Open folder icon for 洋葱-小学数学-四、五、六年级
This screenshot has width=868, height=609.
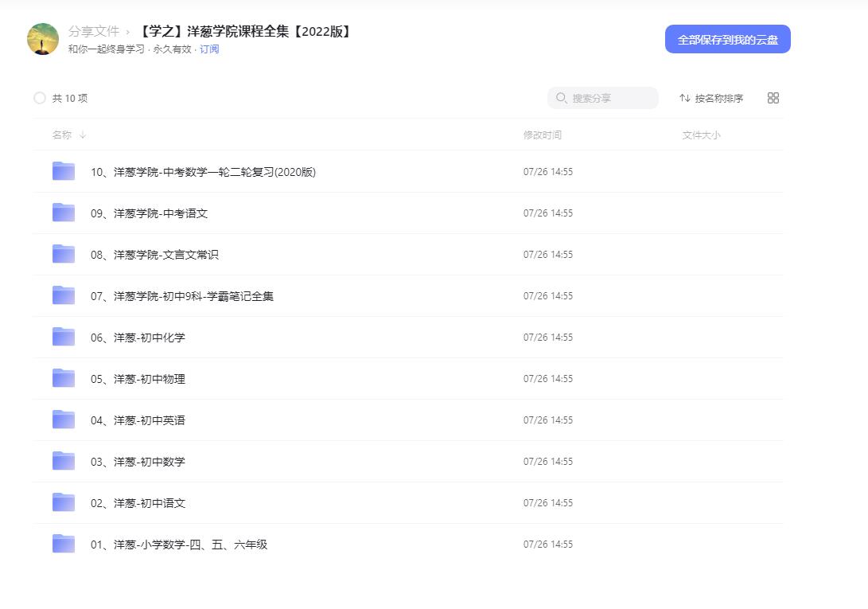click(x=63, y=544)
